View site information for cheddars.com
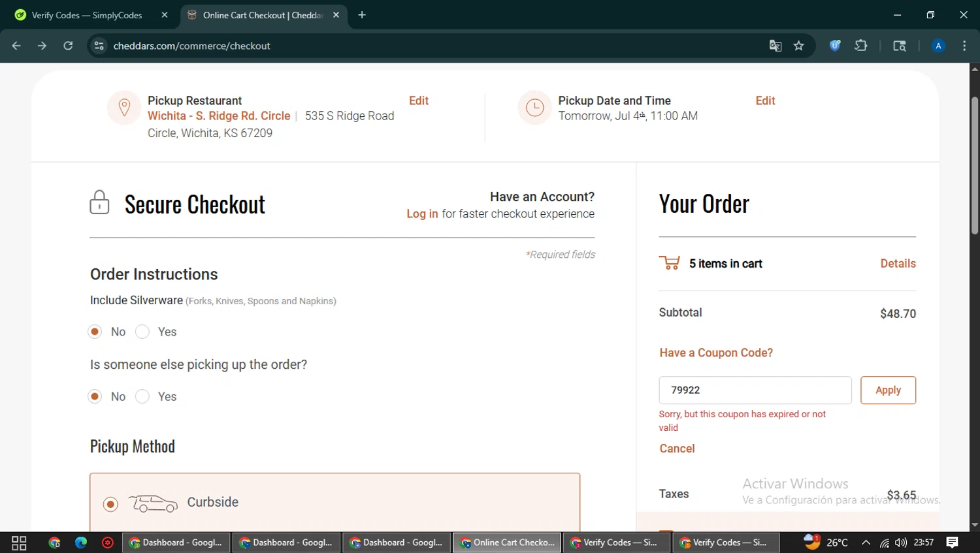 coord(99,46)
